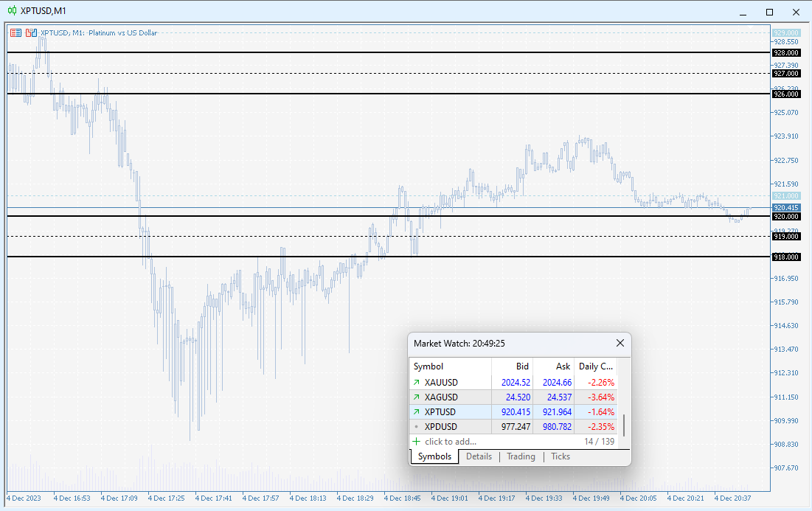
Task: Click the green arrow beside XAGUSD
Action: [417, 397]
